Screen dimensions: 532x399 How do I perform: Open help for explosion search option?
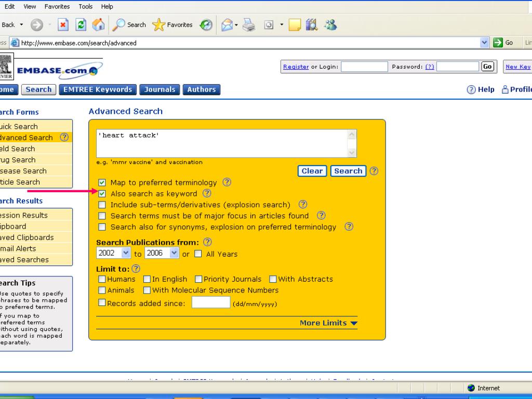coord(303,204)
